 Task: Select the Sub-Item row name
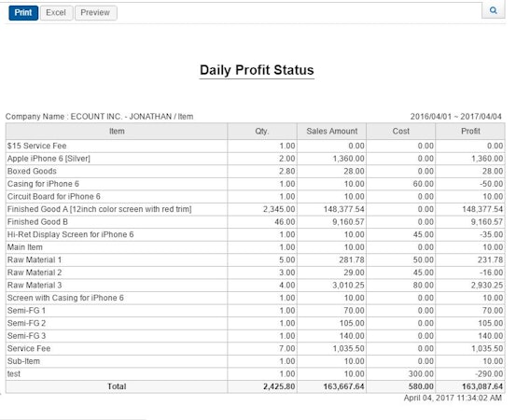pyautogui.click(x=23, y=361)
